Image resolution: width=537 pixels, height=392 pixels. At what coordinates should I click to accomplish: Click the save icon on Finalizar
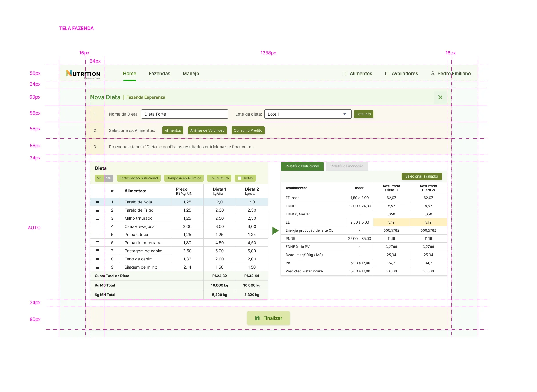tap(257, 318)
